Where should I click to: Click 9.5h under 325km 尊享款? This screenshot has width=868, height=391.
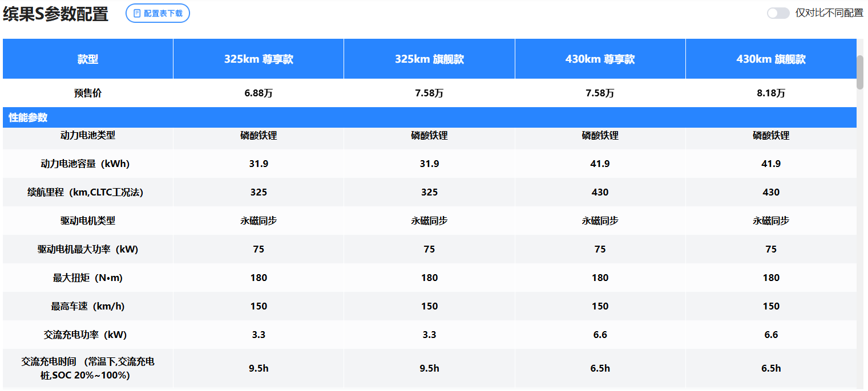(x=259, y=368)
